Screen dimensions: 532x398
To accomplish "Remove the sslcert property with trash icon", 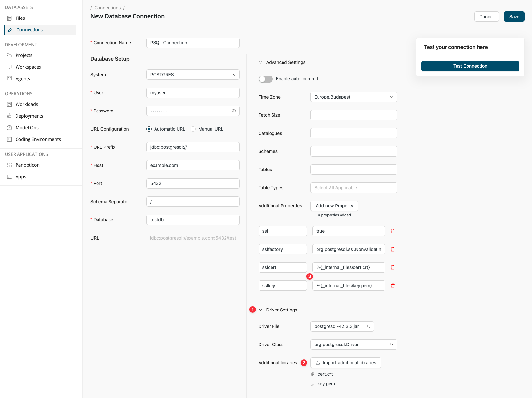I will coord(392,267).
